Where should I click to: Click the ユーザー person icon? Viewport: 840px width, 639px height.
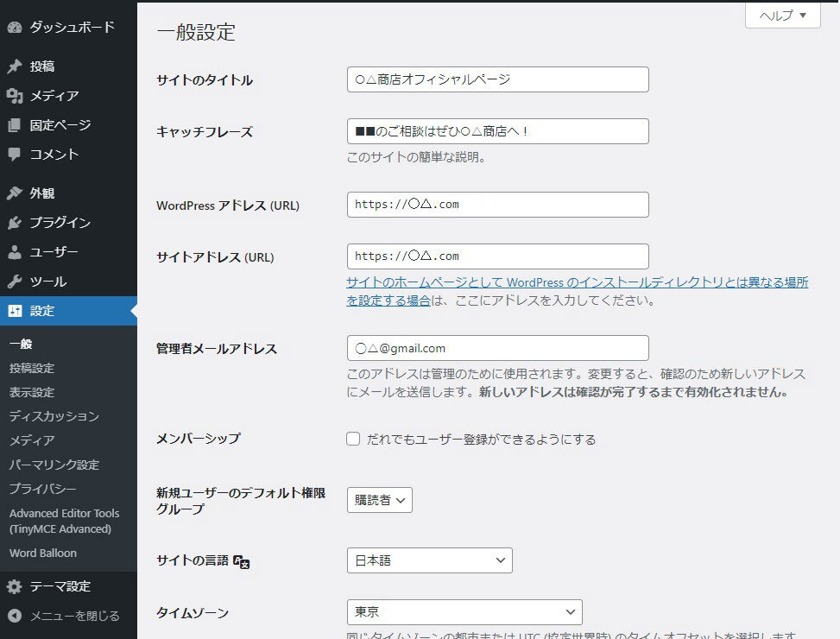[x=14, y=252]
